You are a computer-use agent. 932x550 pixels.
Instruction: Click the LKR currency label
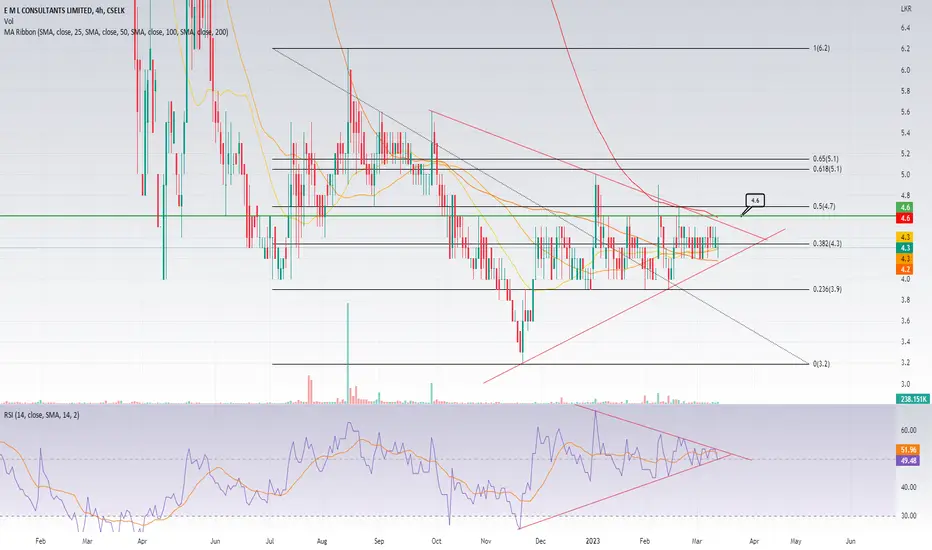pos(906,9)
